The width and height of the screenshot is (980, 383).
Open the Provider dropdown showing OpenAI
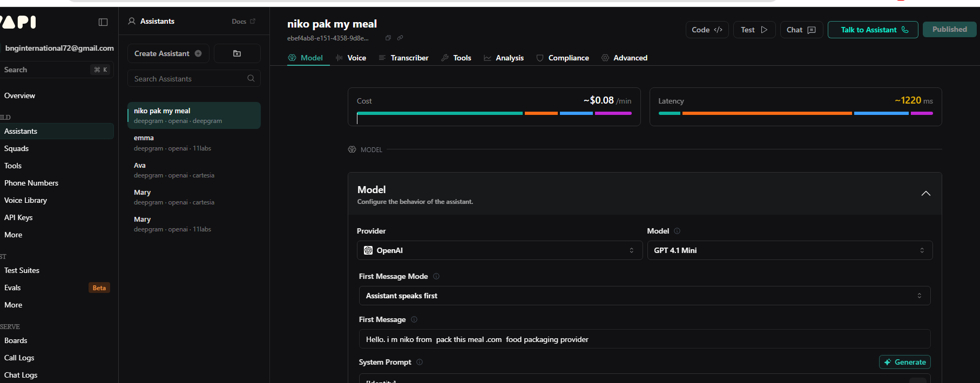[x=499, y=250]
